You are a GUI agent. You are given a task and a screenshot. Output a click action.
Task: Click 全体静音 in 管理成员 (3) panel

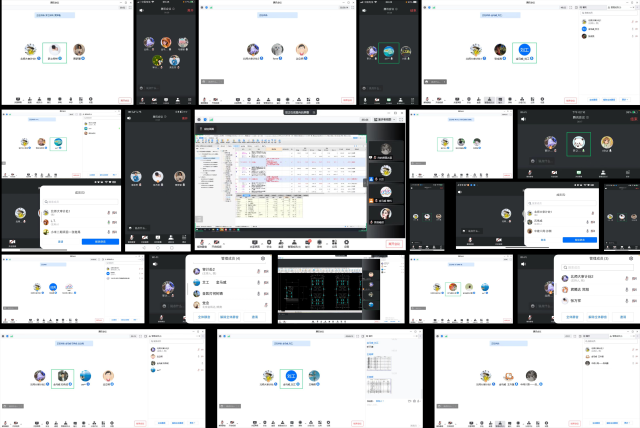572,317
